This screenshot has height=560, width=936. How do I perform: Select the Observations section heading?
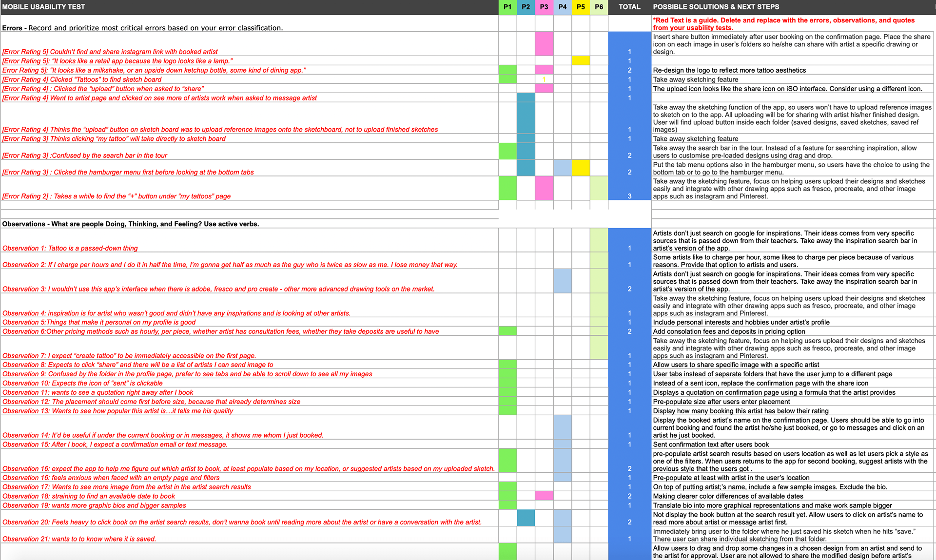pos(249,224)
